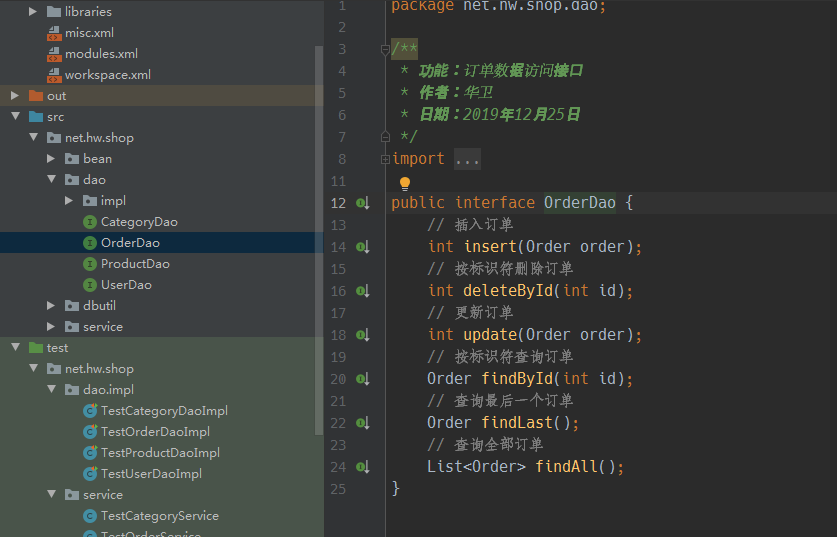The height and width of the screenshot is (537, 837).
Task: Click the blue src folder icon
Action: tap(36, 116)
